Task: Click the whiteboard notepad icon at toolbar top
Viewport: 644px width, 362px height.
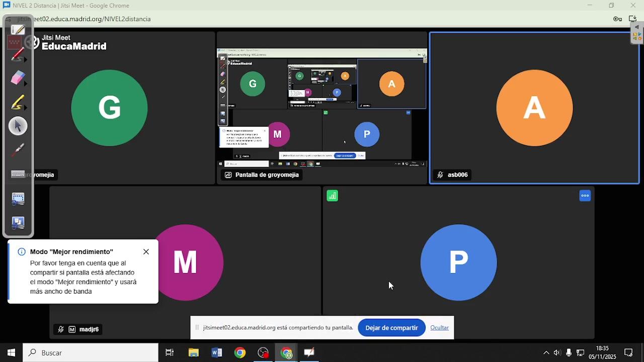Action: coord(18,30)
